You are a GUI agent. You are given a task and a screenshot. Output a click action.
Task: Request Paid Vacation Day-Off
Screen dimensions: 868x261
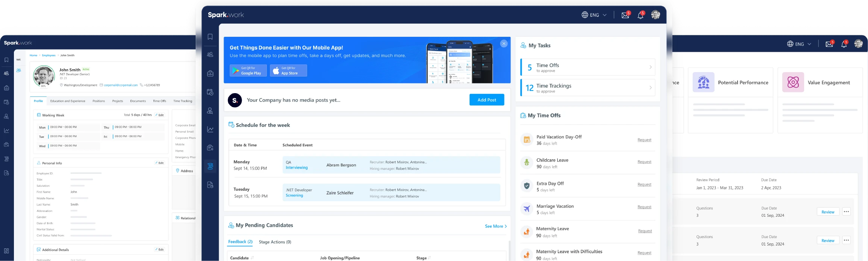tap(644, 140)
